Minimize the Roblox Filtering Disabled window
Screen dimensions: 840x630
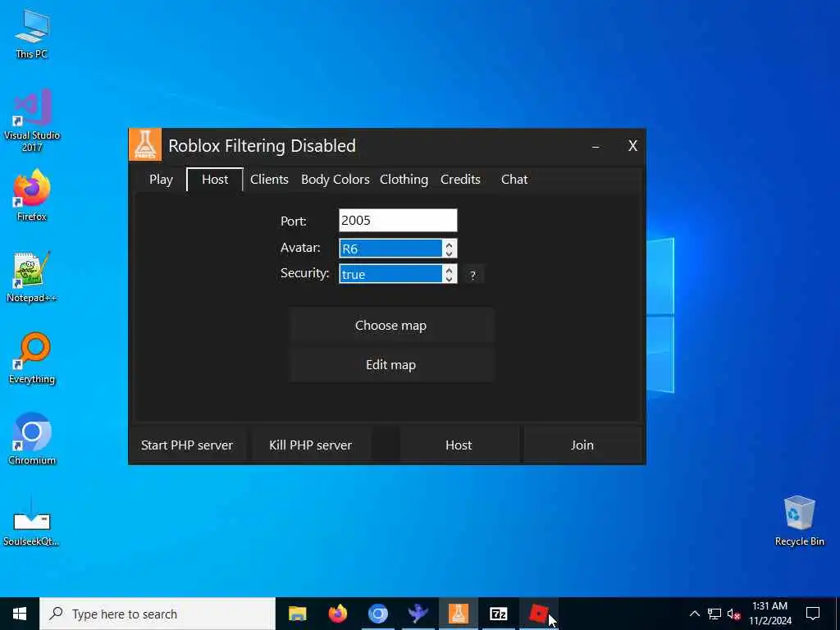[596, 146]
